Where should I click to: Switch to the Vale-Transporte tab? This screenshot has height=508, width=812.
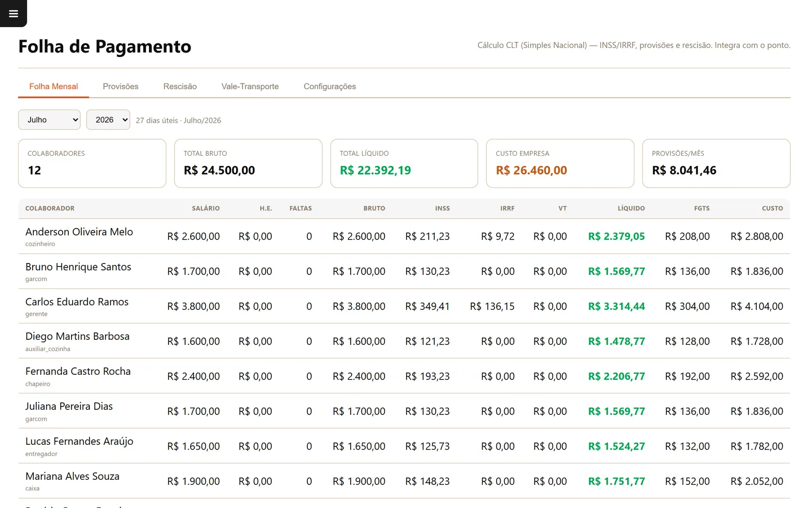click(x=250, y=86)
